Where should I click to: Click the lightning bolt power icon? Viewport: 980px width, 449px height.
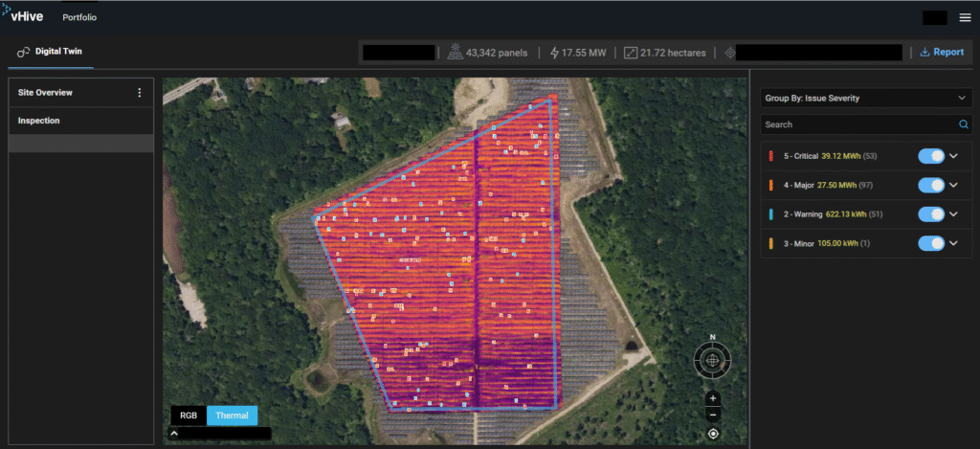pos(554,53)
